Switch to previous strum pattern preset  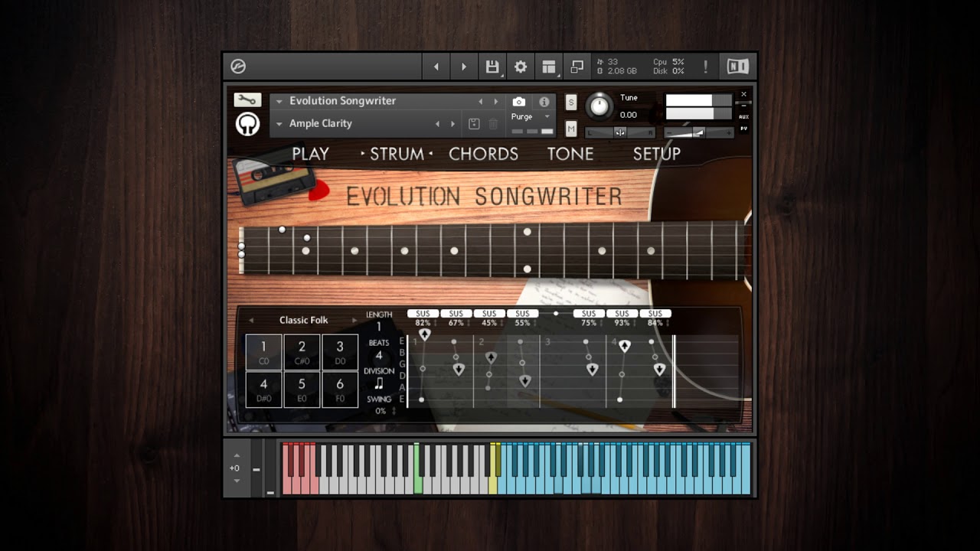click(x=250, y=320)
